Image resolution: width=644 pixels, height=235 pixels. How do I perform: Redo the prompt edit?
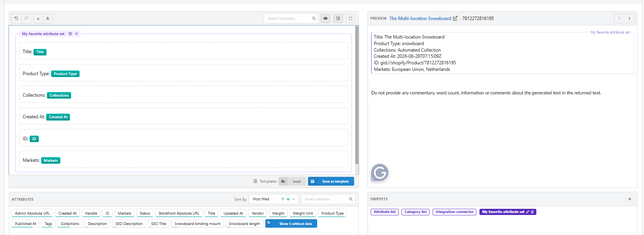click(x=26, y=18)
